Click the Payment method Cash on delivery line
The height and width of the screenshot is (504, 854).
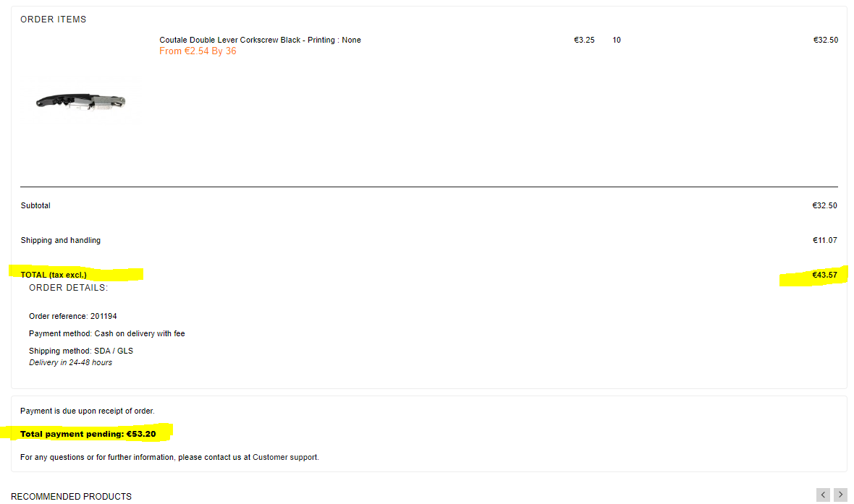107,333
